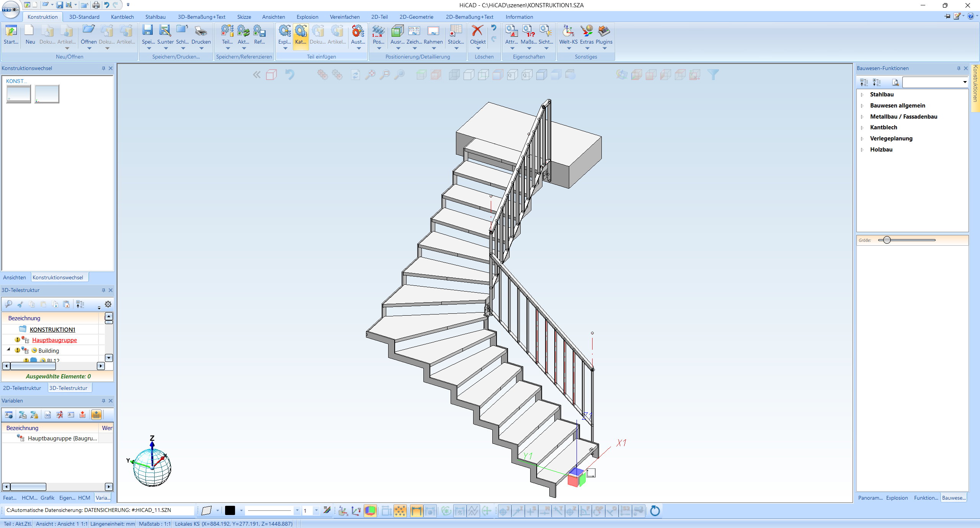Pin the Variablen panel
The width and height of the screenshot is (980, 528).
(x=103, y=401)
